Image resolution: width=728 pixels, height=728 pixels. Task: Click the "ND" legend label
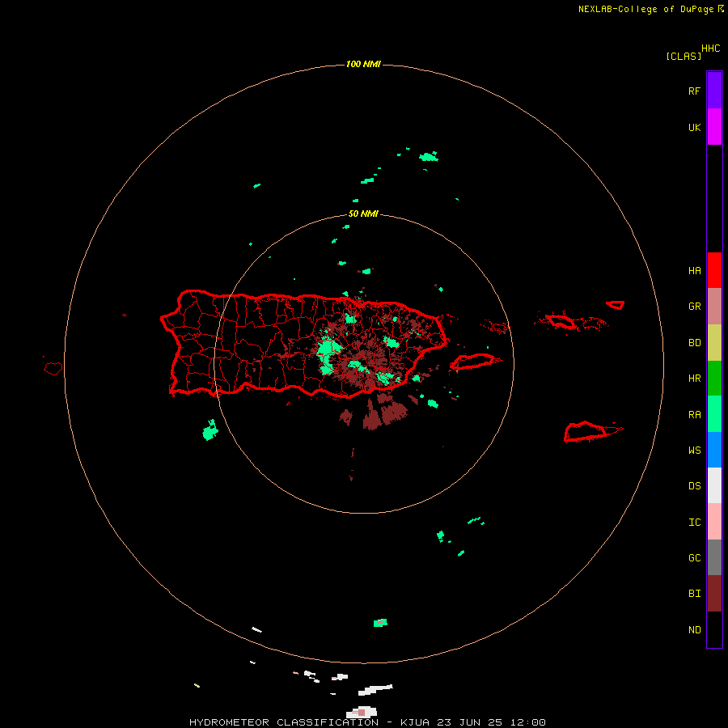[694, 630]
